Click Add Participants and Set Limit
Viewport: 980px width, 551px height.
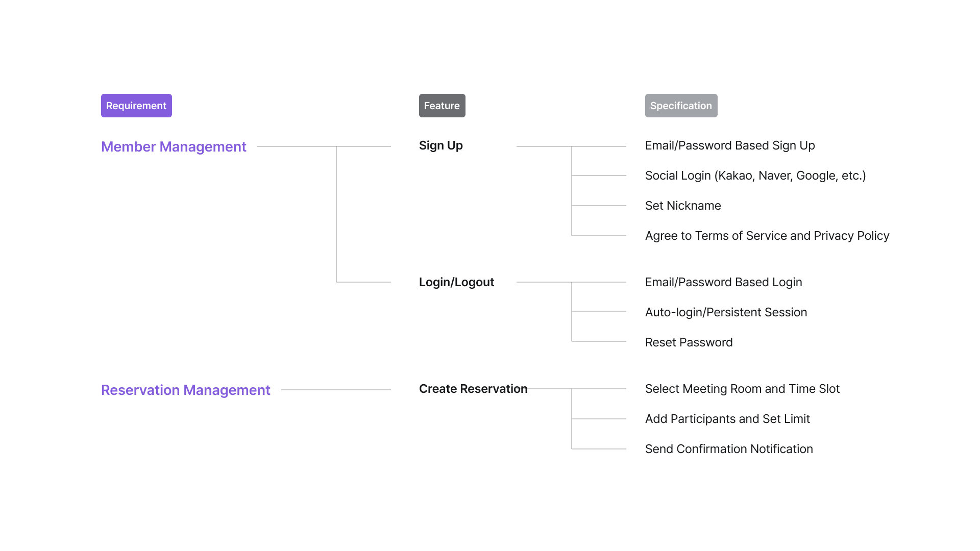pyautogui.click(x=727, y=419)
